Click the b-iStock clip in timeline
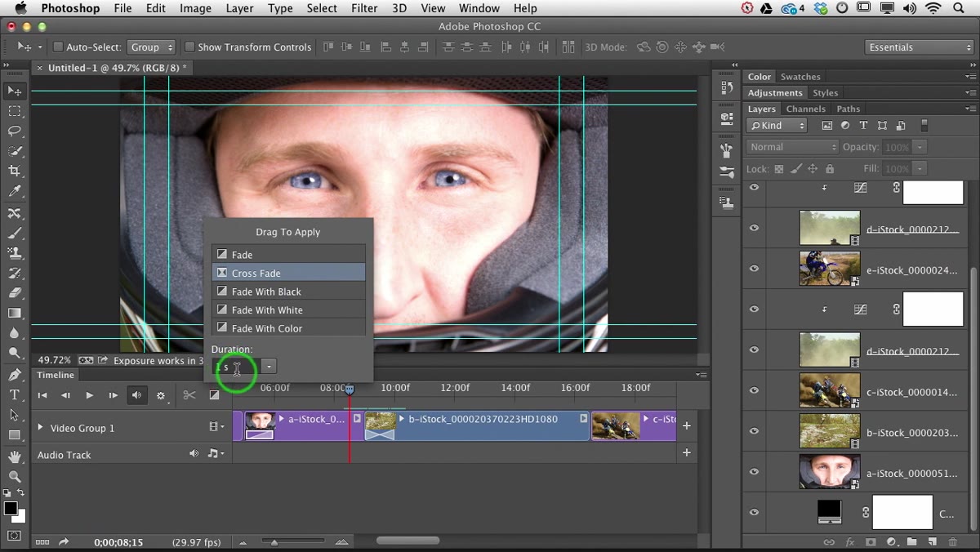Viewport: 980px width, 552px height. click(477, 425)
